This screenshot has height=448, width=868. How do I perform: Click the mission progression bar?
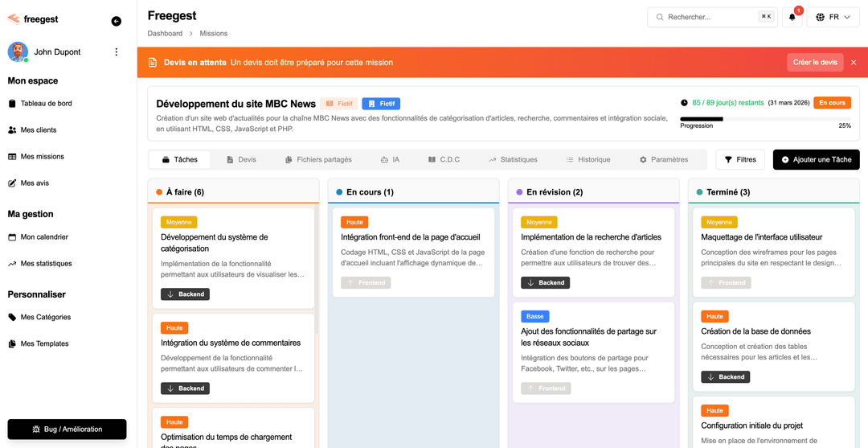pos(764,119)
